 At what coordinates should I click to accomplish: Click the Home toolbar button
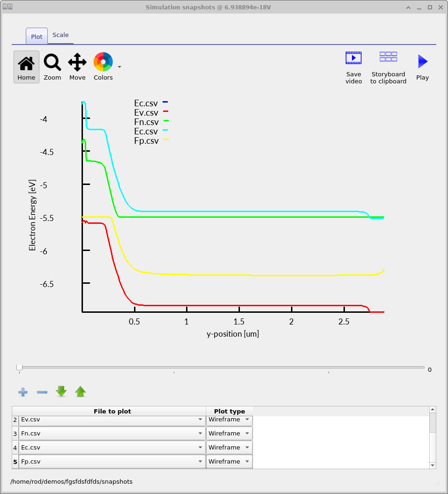[x=27, y=67]
